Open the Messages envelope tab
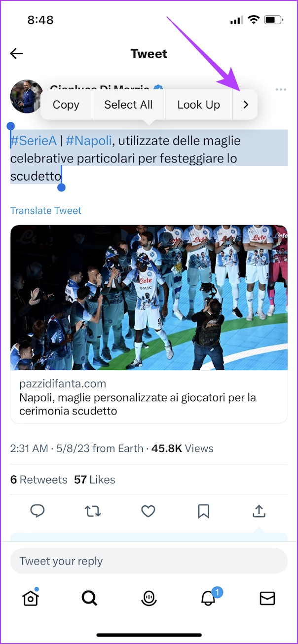This screenshot has height=644, width=298. pyautogui.click(x=267, y=598)
